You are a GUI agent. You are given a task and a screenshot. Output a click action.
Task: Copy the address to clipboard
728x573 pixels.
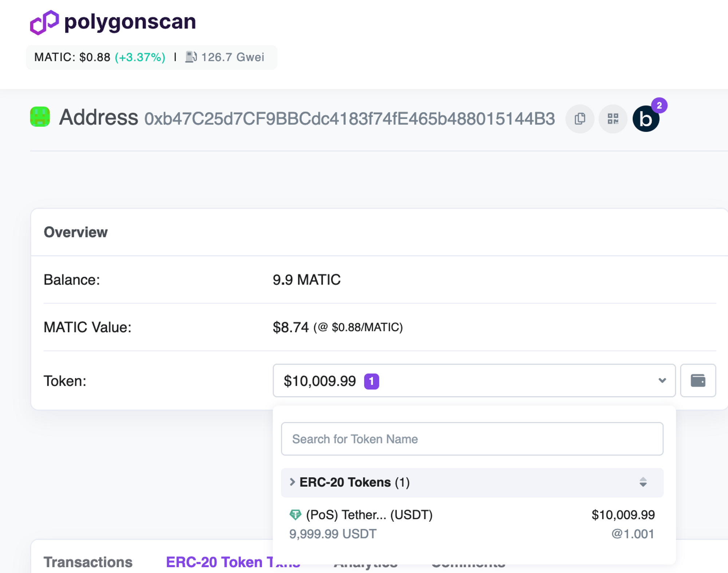point(580,119)
